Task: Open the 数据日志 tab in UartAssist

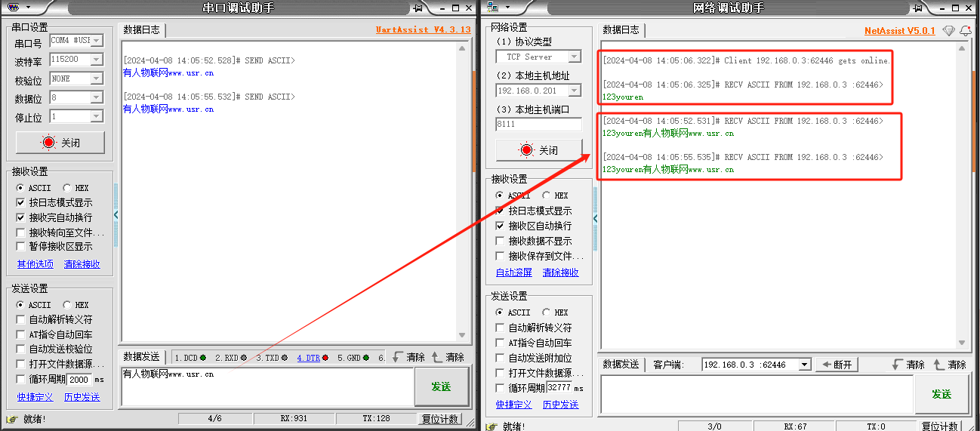Action: [142, 29]
